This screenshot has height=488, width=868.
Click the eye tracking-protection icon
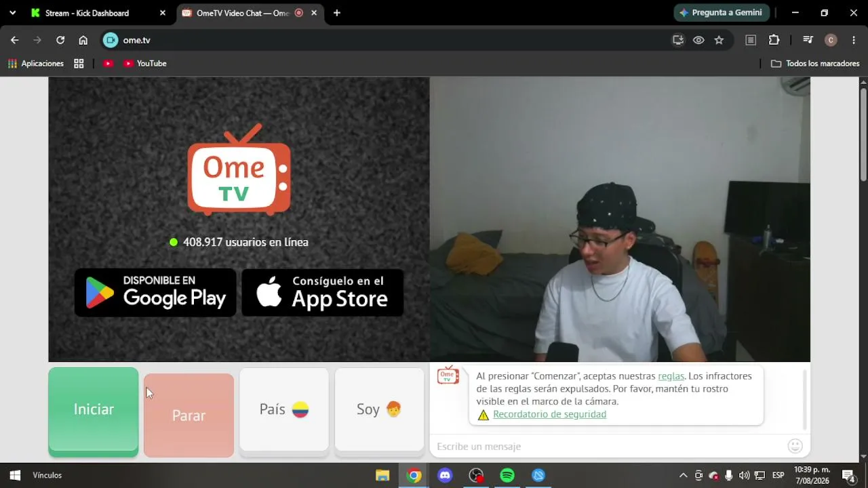click(698, 40)
